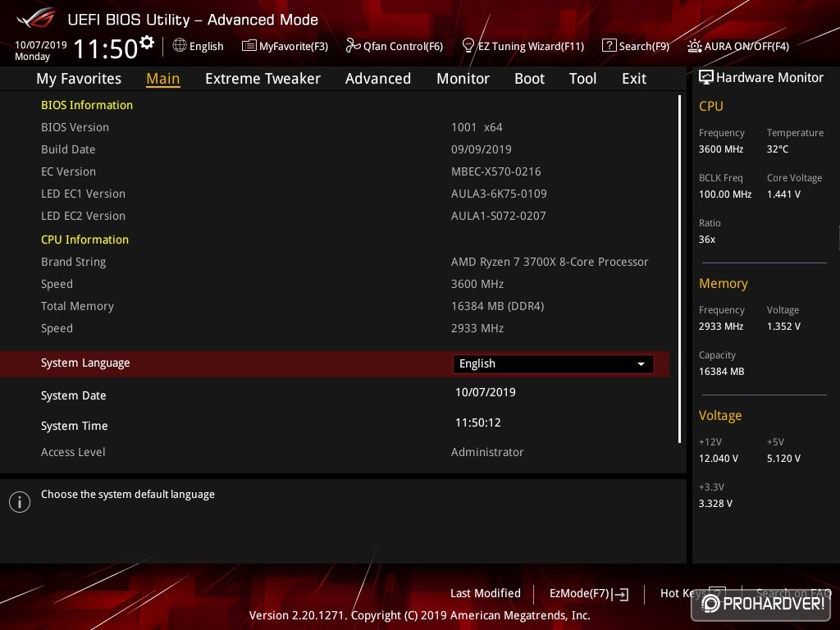Click the 11:50 clock in header
Viewport: 840px width, 630px height.
click(106, 49)
